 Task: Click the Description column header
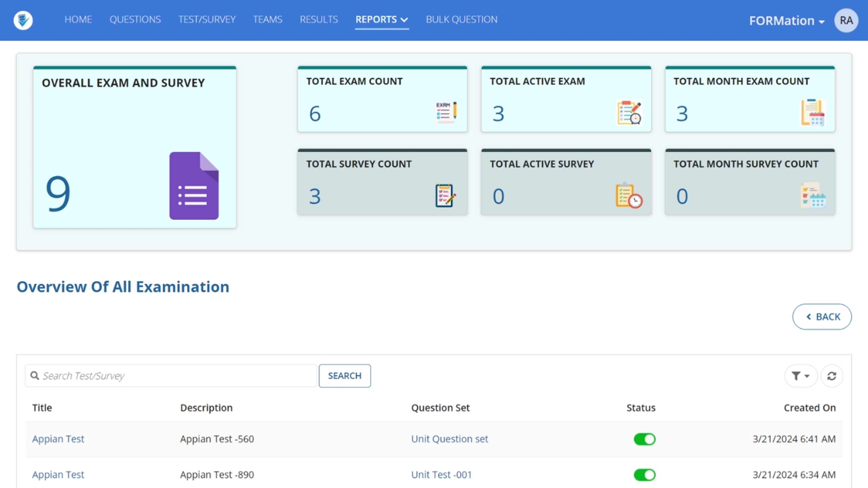(206, 408)
